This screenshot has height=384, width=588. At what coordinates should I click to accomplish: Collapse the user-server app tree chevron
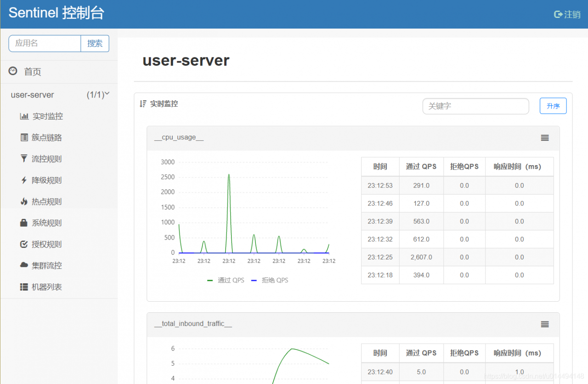pyautogui.click(x=107, y=94)
